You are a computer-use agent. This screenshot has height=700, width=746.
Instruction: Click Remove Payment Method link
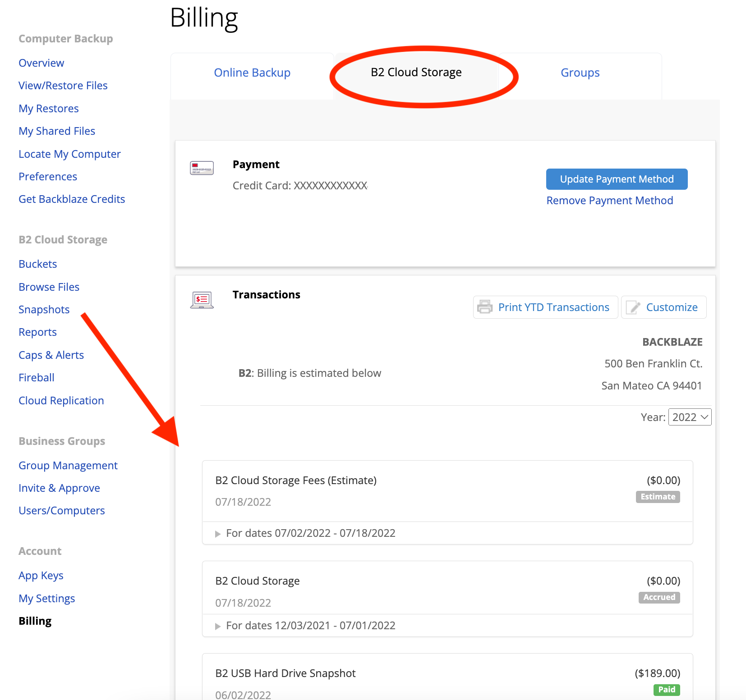[610, 201]
